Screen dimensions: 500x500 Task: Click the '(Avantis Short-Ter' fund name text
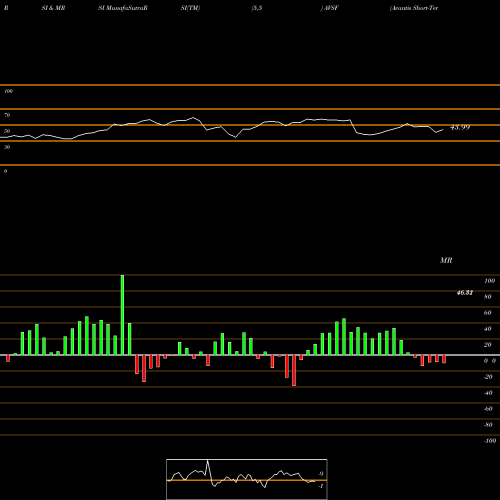(x=414, y=8)
